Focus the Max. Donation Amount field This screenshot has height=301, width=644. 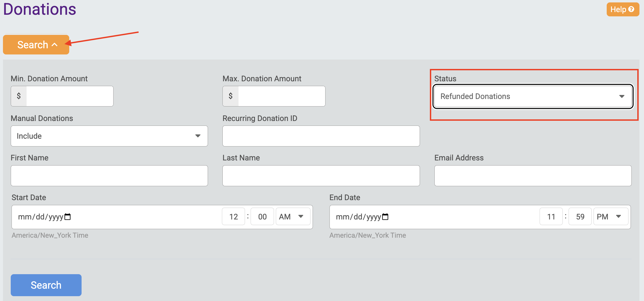click(281, 96)
